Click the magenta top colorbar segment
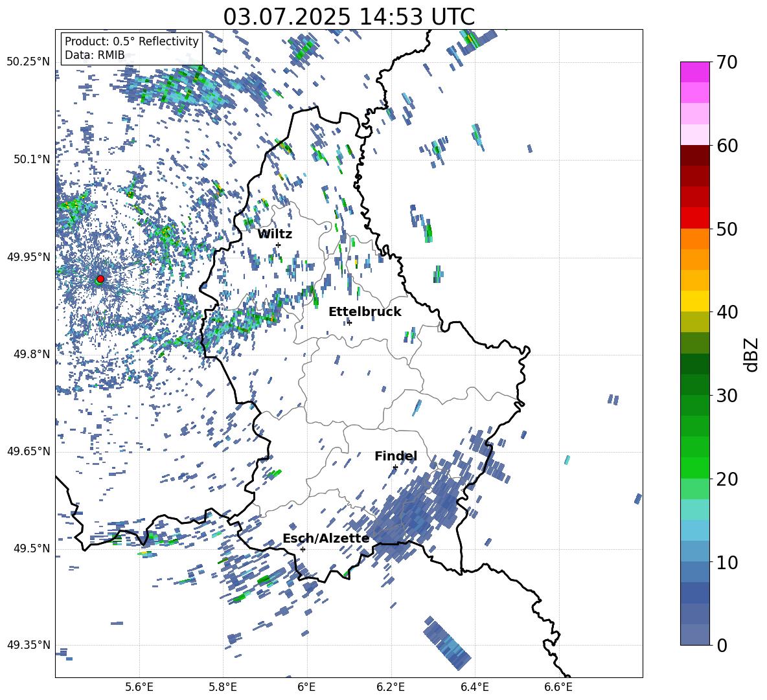Viewport: 767px width, 700px height. pyautogui.click(x=694, y=73)
